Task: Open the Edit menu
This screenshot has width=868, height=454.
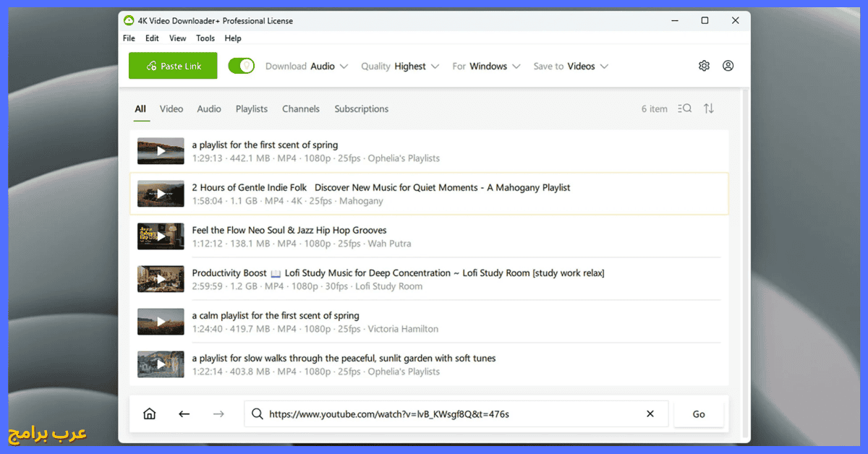Action: point(152,38)
